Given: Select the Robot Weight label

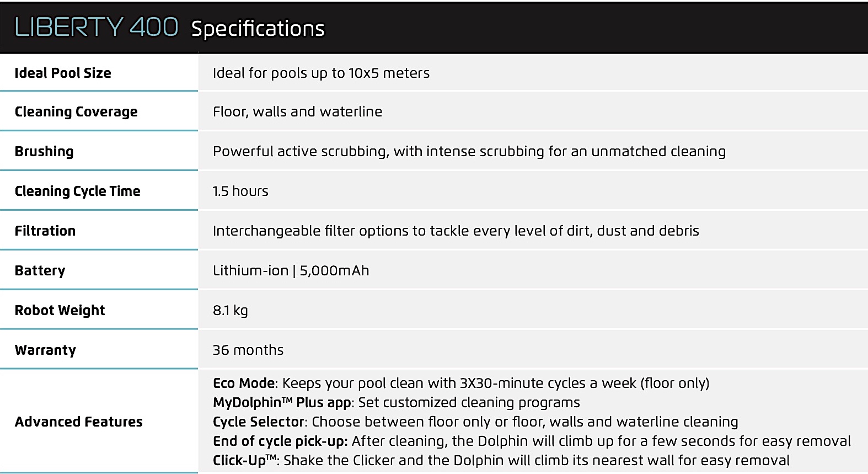Looking at the screenshot, I should coord(60,311).
